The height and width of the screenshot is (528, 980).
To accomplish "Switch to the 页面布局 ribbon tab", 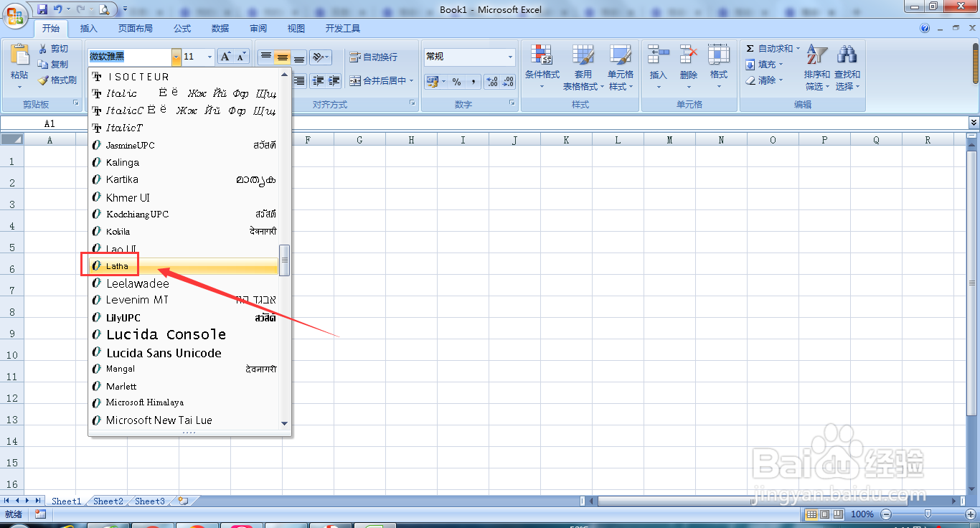I will pyautogui.click(x=136, y=29).
